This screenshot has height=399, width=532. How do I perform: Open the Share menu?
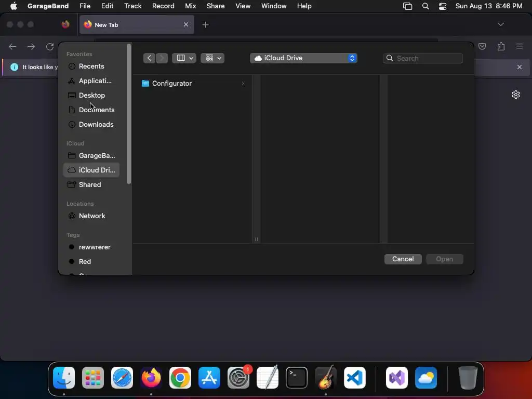[x=216, y=6]
